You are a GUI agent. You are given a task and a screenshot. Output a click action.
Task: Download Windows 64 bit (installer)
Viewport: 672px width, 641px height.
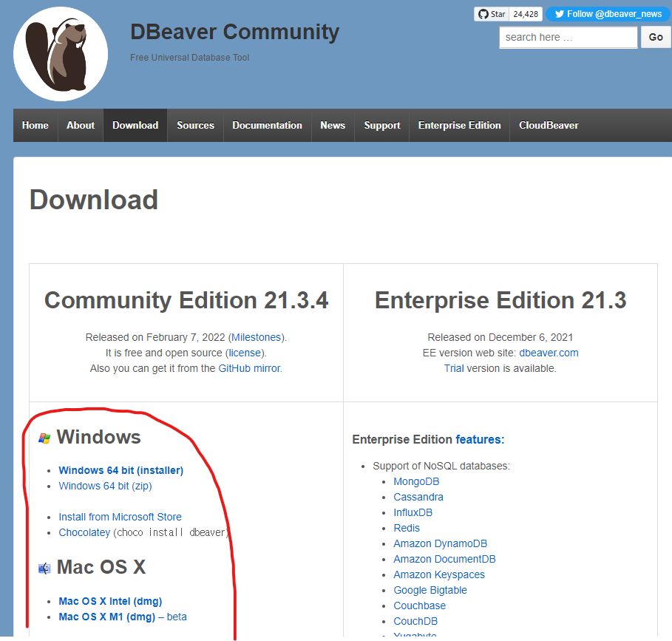[121, 470]
